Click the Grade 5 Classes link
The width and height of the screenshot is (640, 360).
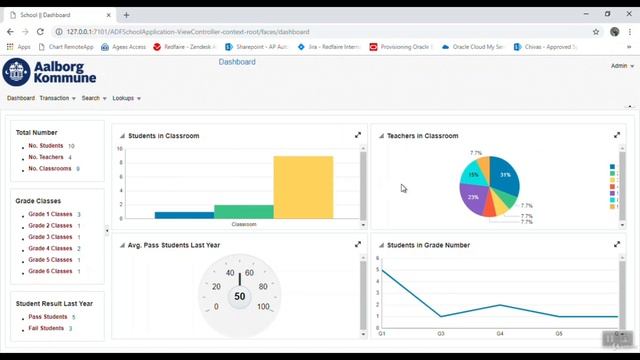point(50,260)
